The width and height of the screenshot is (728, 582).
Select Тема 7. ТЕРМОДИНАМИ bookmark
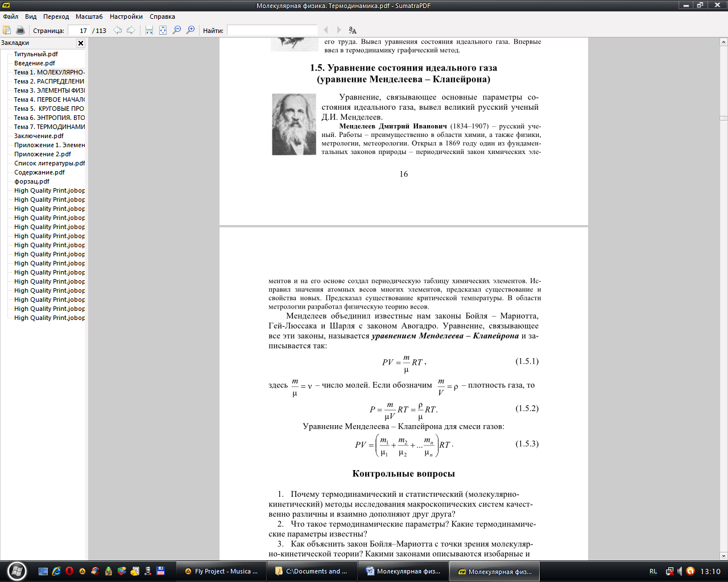(x=49, y=127)
